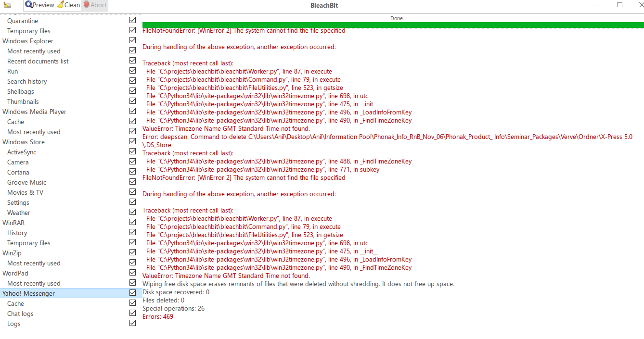The height and width of the screenshot is (339, 644).
Task: Uncheck the WordPad checkbox
Action: pos(132,273)
